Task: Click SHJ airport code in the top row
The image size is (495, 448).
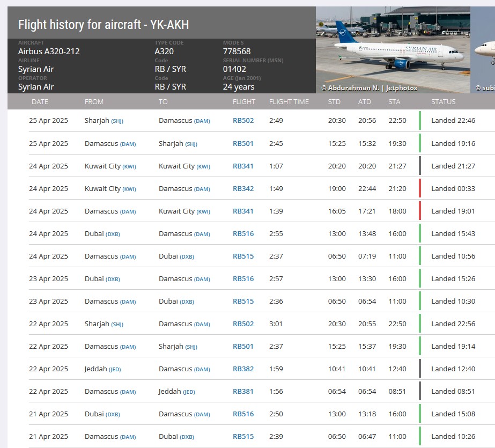Action: point(117,121)
